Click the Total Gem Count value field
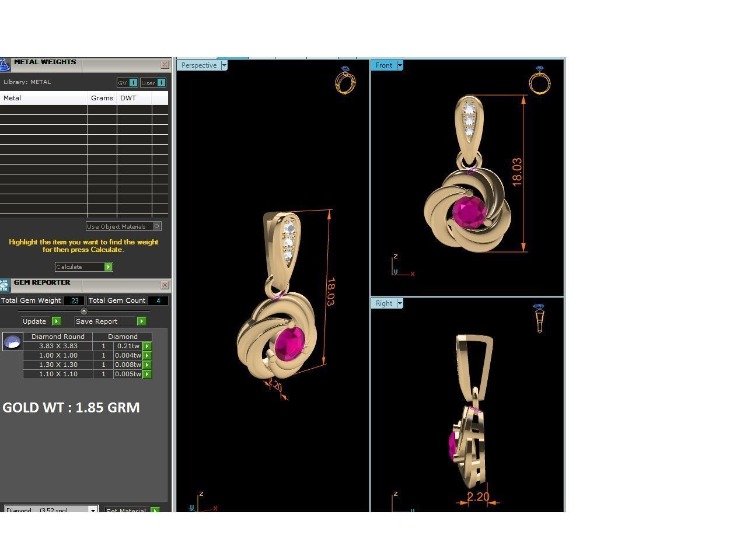This screenshot has height=560, width=747. [x=158, y=301]
